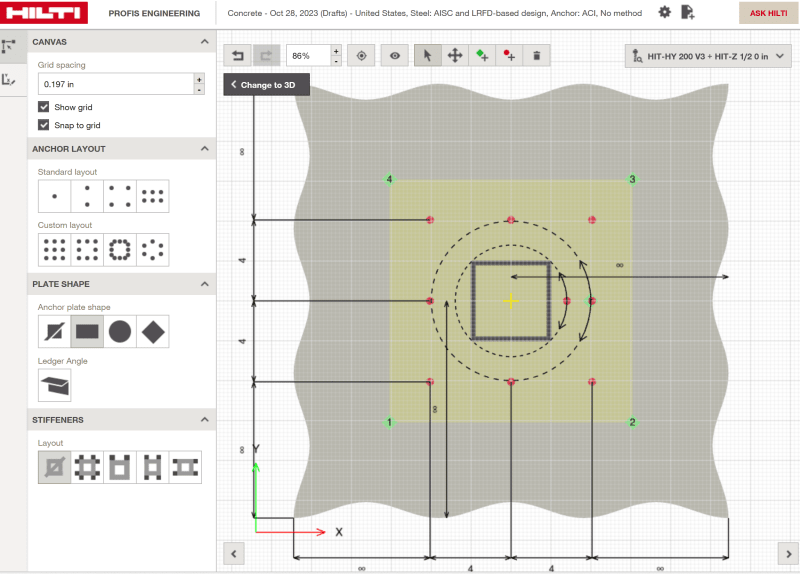800x574 pixels.
Task: Select the perimeter rectangle custom layout
Action: point(87,250)
